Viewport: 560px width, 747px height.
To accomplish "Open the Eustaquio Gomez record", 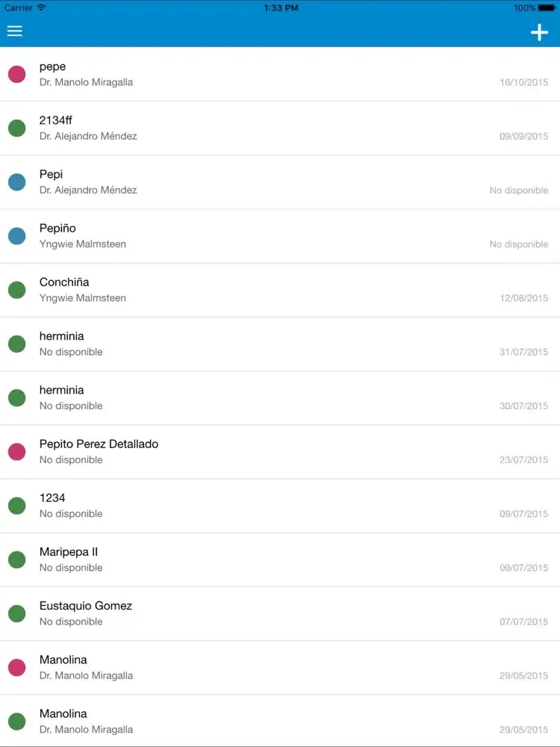I will [x=280, y=613].
